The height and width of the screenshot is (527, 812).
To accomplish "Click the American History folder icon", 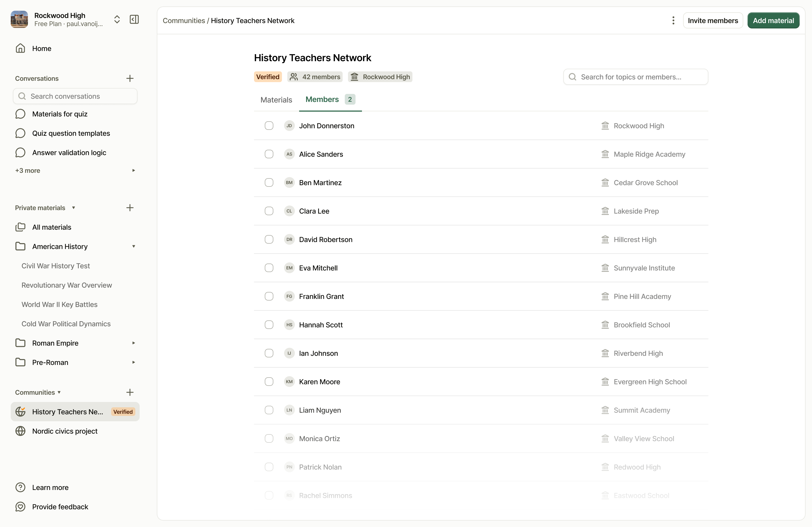I will (20, 246).
